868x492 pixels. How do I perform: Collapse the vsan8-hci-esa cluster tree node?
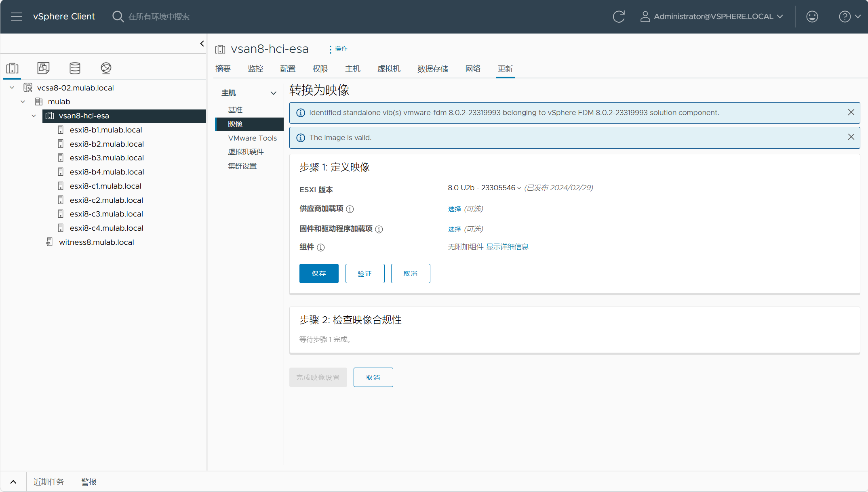click(34, 116)
